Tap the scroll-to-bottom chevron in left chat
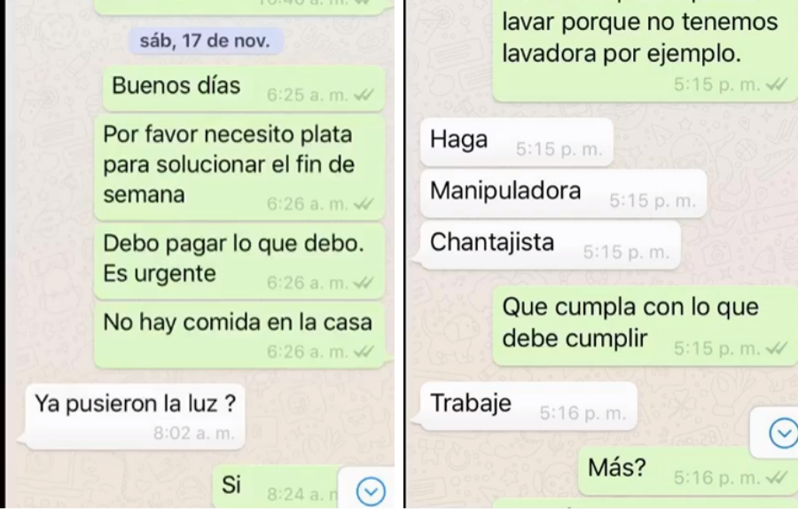798x532 pixels. tap(371, 491)
